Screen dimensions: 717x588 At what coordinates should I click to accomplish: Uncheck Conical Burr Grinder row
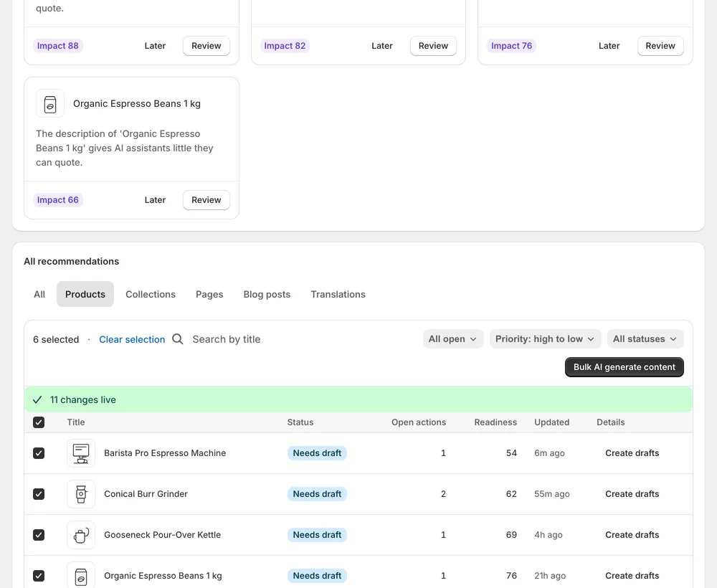coord(39,494)
